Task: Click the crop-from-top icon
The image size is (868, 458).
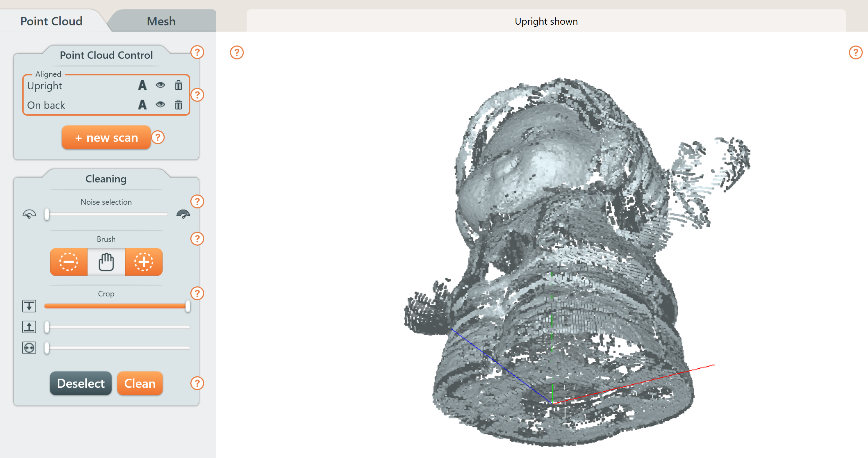Action: (x=29, y=306)
